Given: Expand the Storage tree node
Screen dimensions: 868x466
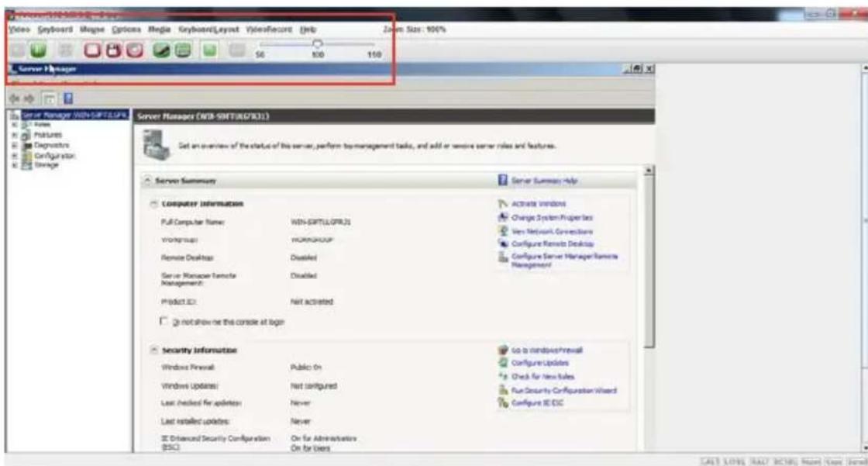Looking at the screenshot, I should point(15,165).
